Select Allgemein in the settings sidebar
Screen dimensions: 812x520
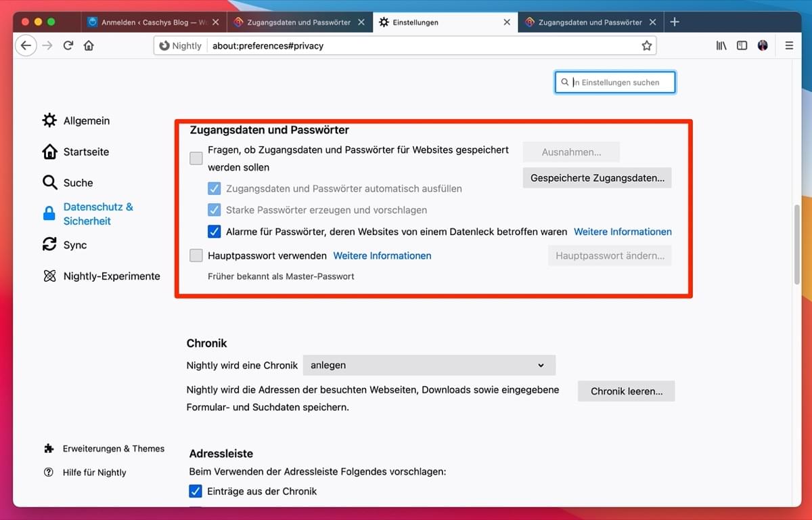(x=86, y=121)
